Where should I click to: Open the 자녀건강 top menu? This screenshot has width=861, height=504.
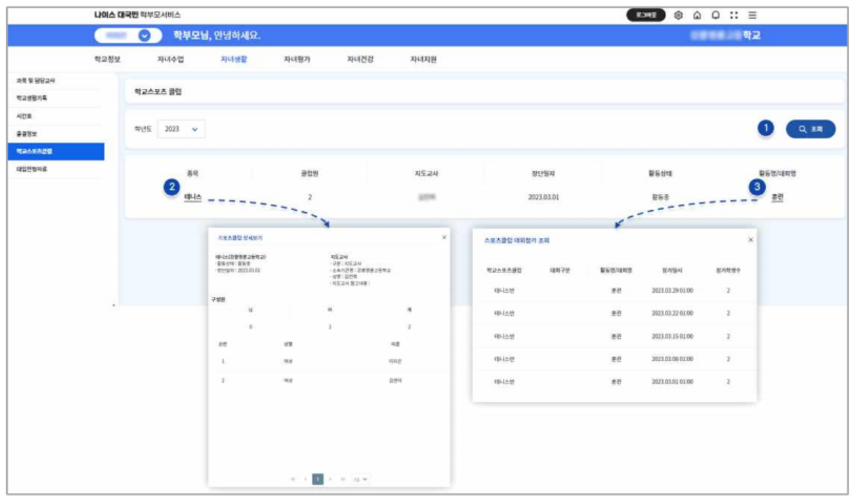360,59
